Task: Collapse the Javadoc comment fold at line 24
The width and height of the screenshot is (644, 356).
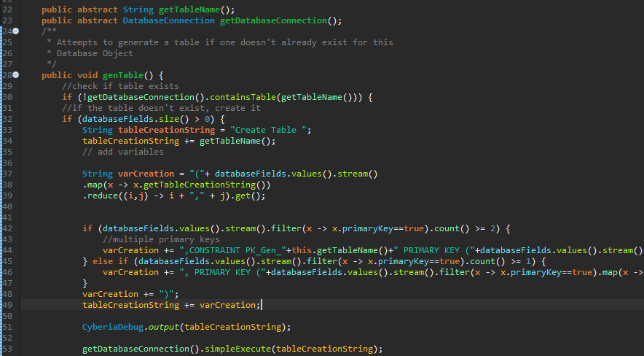Action: (15, 31)
